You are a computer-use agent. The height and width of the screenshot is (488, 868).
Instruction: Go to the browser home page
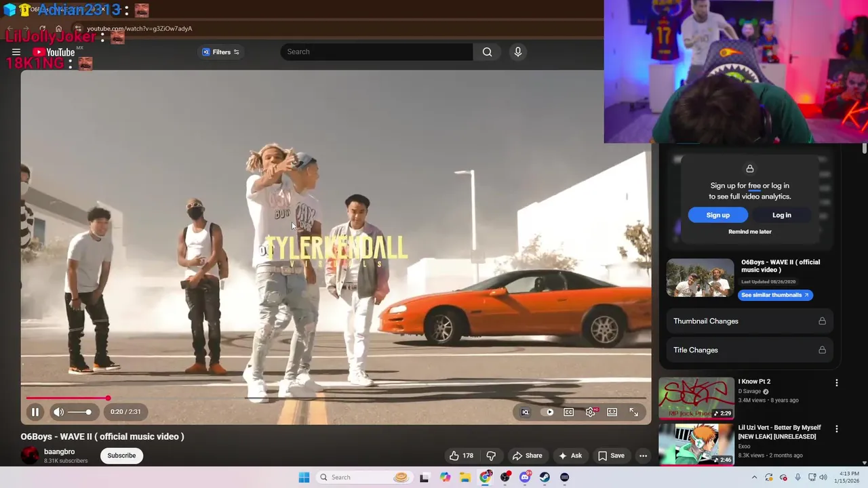tap(58, 28)
